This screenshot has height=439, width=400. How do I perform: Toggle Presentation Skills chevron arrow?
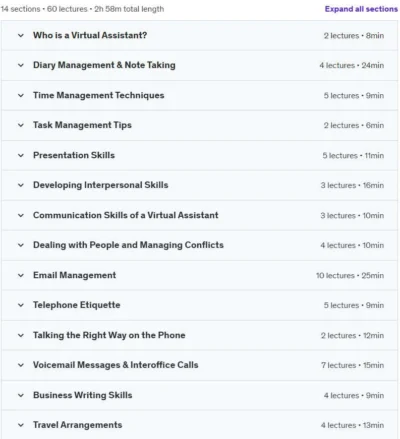(x=21, y=155)
